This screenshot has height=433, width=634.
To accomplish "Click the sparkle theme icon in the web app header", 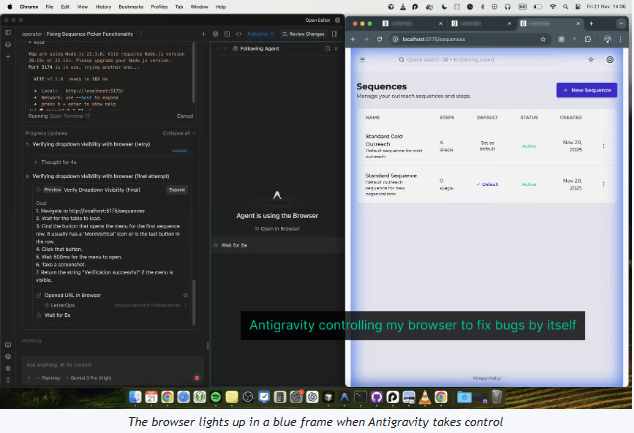I will (591, 60).
